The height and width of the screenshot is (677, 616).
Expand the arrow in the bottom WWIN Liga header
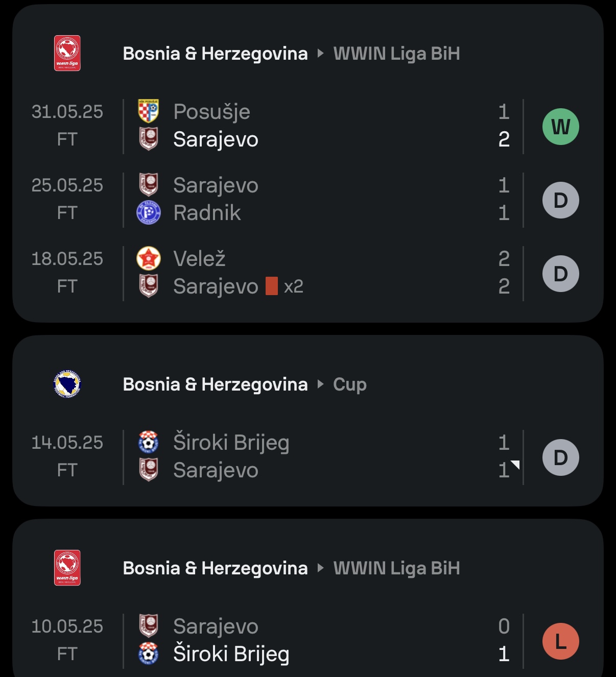pos(321,568)
